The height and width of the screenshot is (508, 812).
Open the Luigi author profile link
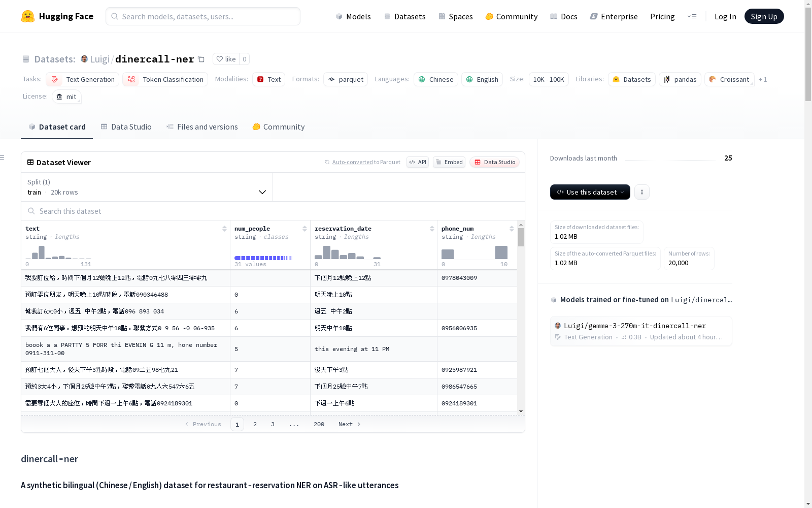pyautogui.click(x=100, y=59)
